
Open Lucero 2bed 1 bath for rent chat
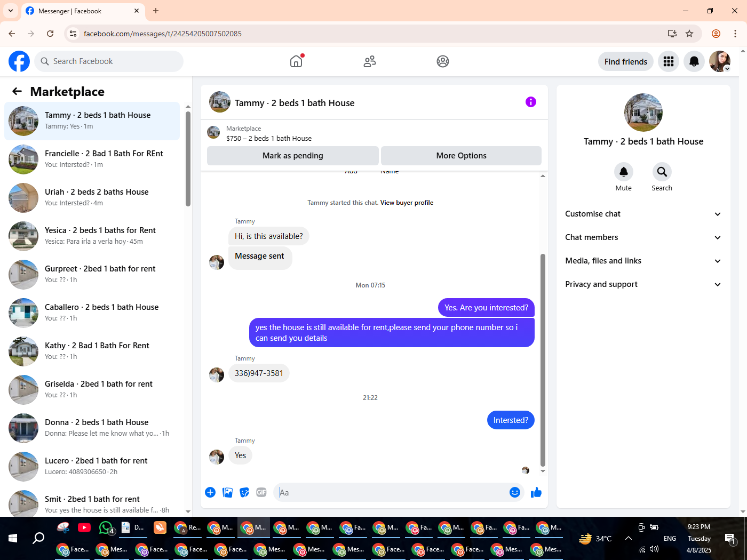coord(92,467)
